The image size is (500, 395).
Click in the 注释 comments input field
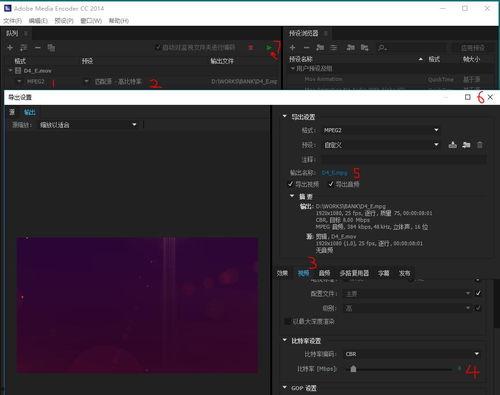click(x=403, y=160)
